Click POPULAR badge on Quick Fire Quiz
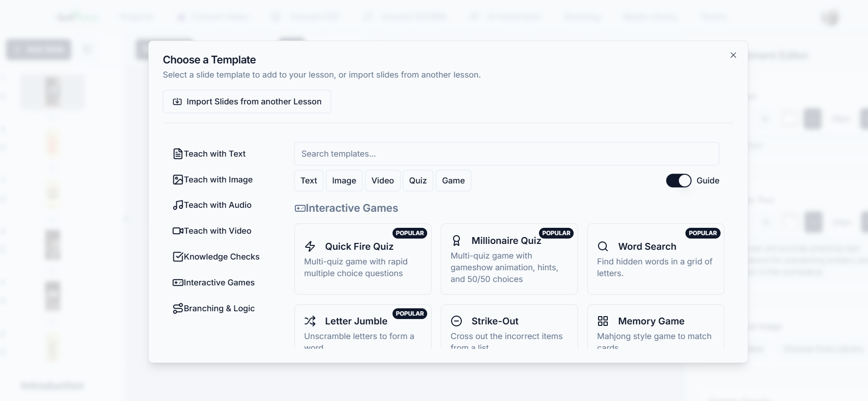Viewport: 868px width, 401px height. [410, 233]
